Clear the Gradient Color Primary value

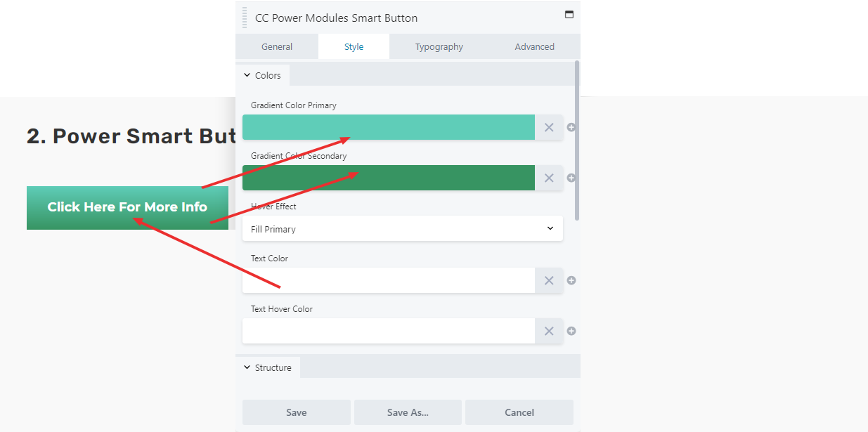coord(549,127)
